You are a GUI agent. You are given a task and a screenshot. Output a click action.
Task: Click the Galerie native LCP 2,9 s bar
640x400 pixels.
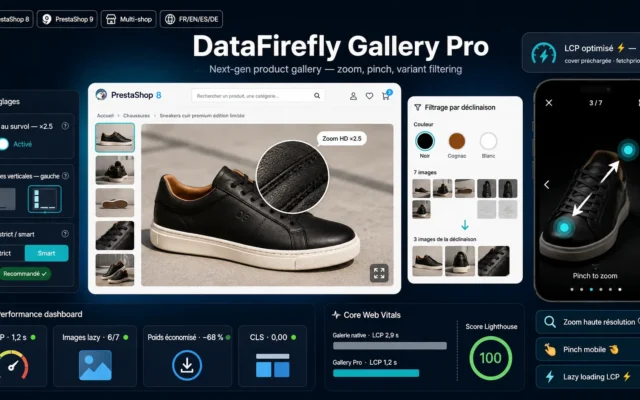click(390, 346)
